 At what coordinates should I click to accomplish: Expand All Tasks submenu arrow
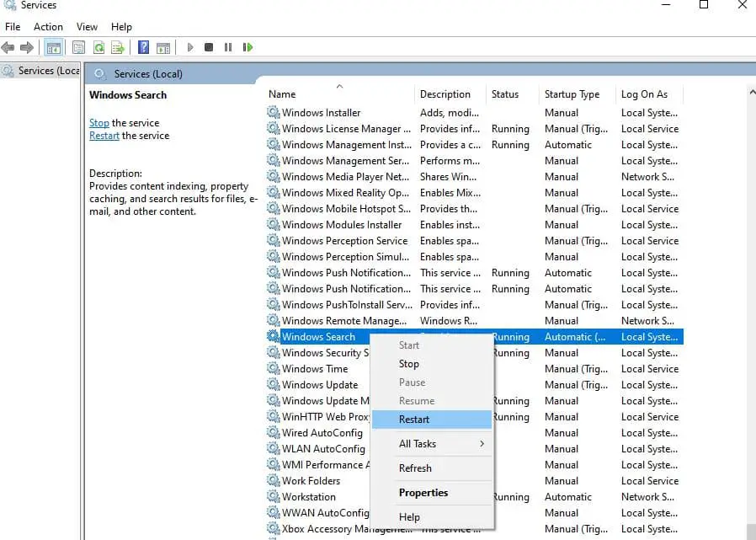(482, 443)
